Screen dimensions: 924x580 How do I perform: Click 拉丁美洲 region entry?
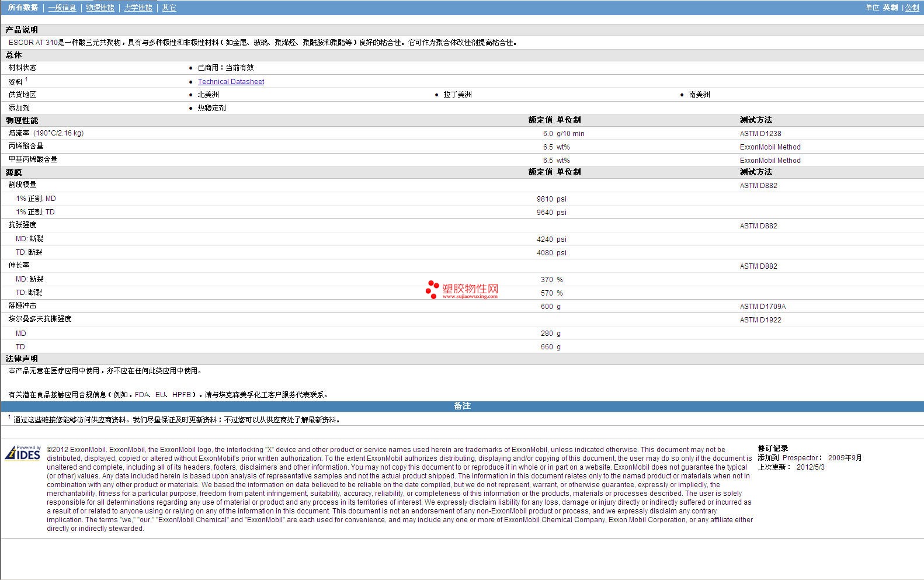tap(457, 95)
